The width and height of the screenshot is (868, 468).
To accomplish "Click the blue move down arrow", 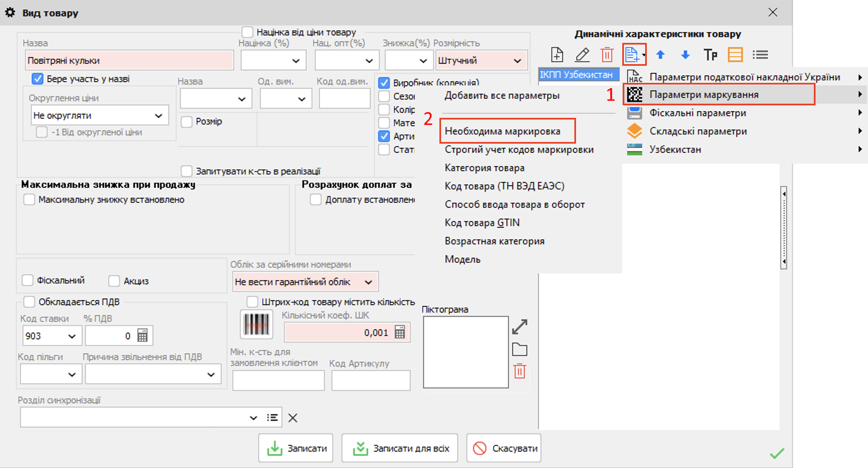I will tap(685, 55).
